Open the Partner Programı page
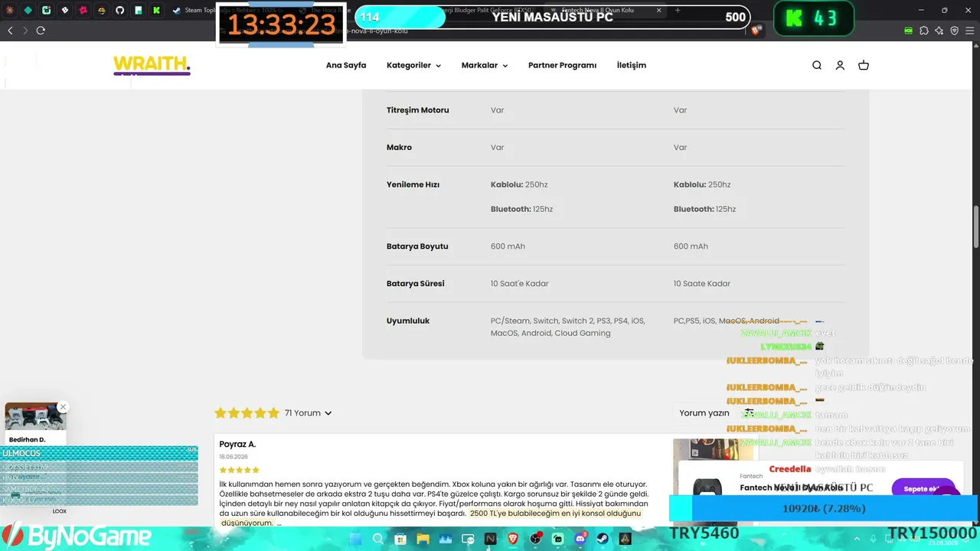The image size is (980, 551). tap(562, 66)
